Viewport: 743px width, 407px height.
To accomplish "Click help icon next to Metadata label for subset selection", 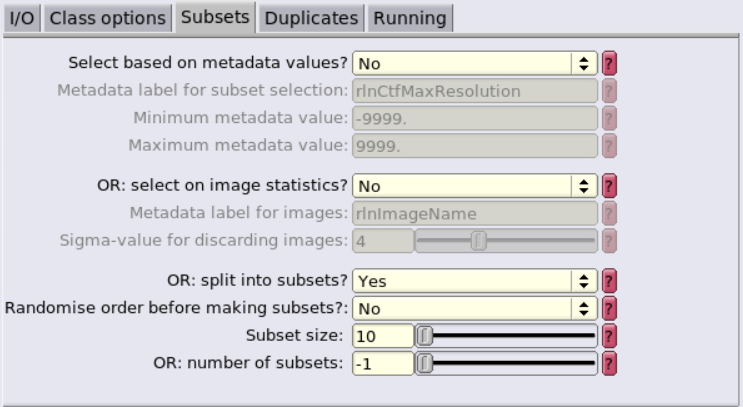I will tap(609, 91).
